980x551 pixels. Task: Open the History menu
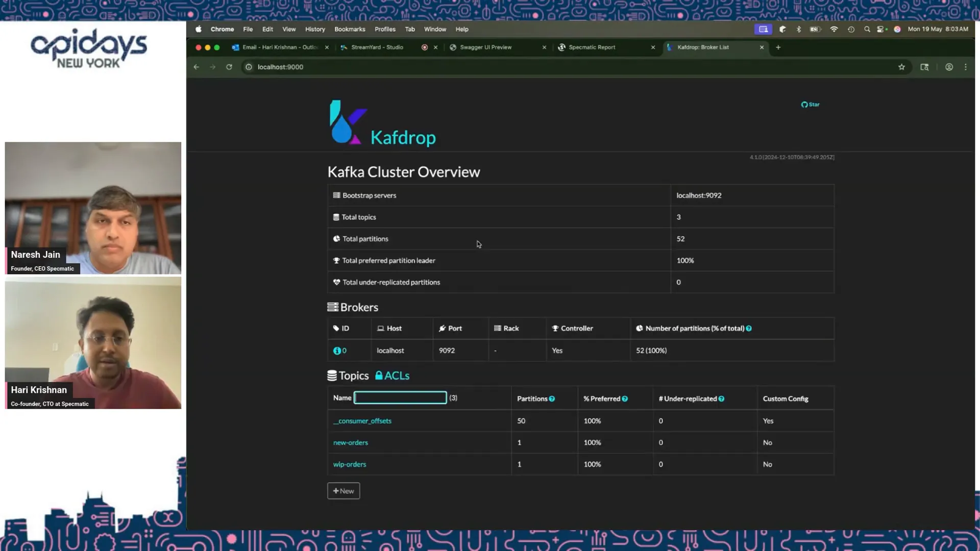tap(315, 29)
